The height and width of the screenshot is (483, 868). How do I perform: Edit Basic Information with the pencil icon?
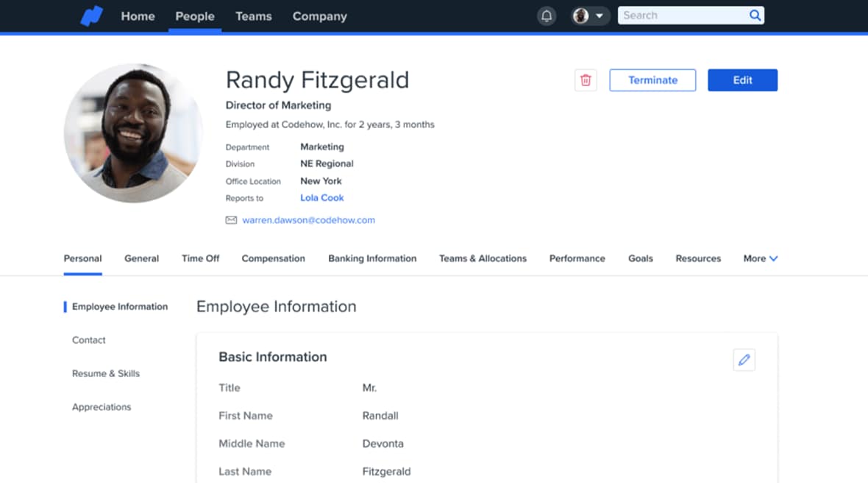click(744, 359)
